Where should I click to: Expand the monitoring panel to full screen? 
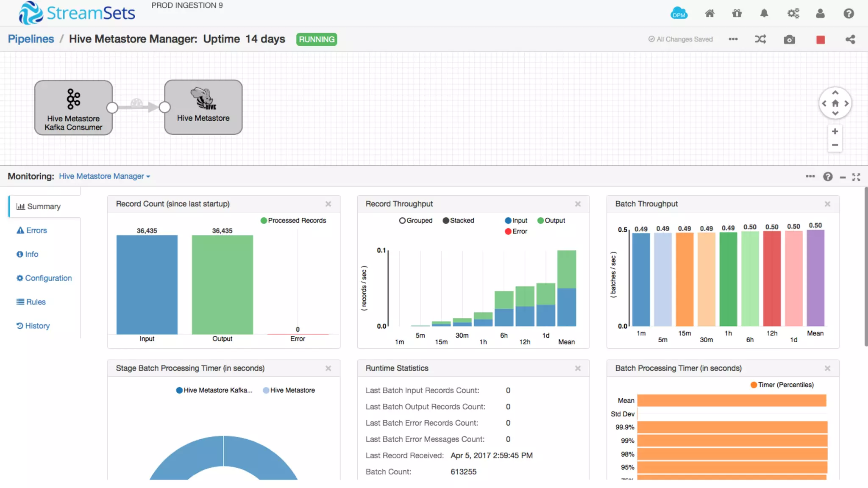point(856,177)
